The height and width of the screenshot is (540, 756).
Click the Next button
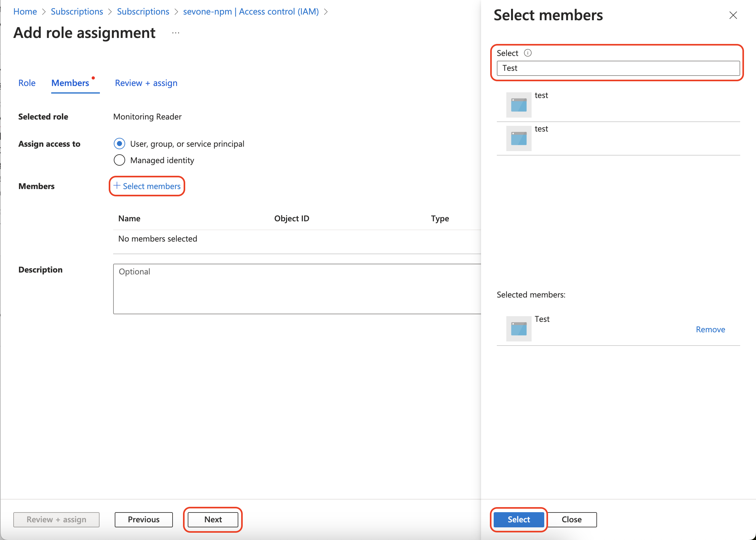(213, 519)
